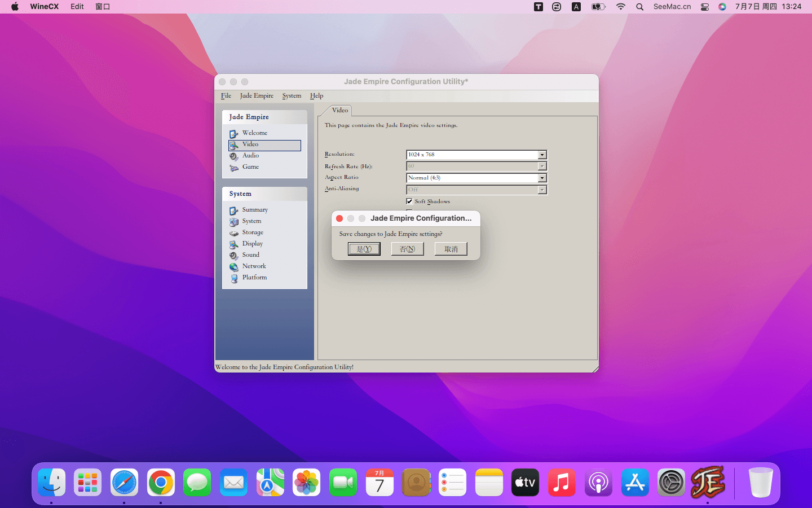Click the Summary icon under System
The width and height of the screenshot is (812, 508).
(233, 211)
